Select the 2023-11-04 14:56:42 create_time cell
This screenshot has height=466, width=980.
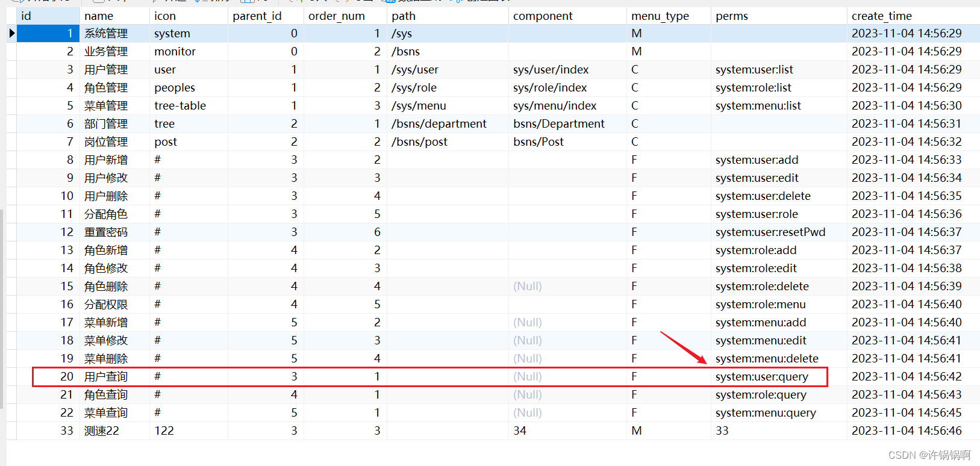tap(913, 377)
